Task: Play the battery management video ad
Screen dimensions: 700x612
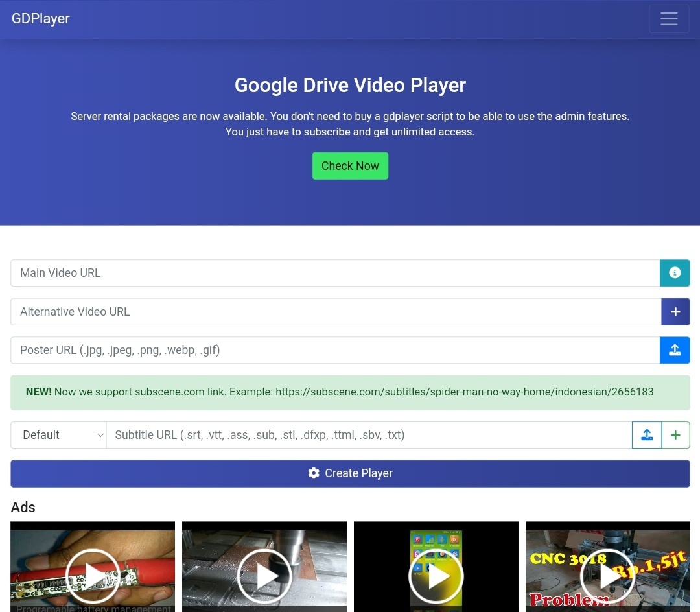Action: click(93, 576)
